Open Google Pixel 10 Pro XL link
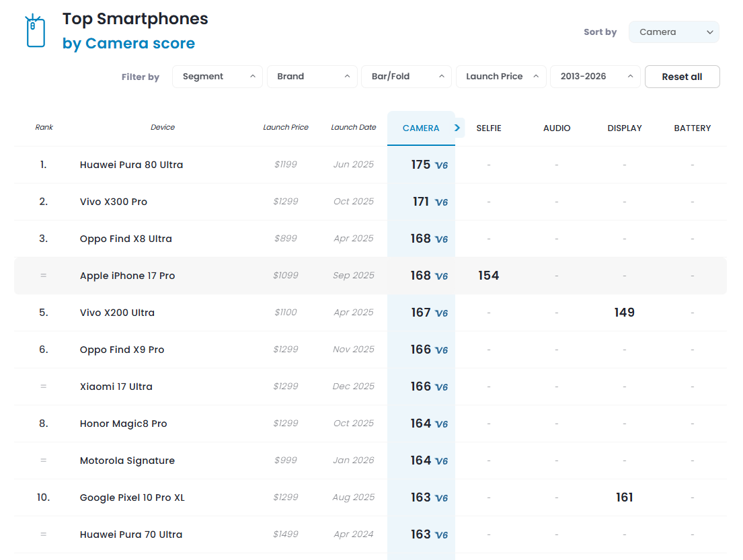The width and height of the screenshot is (743, 560). (132, 497)
